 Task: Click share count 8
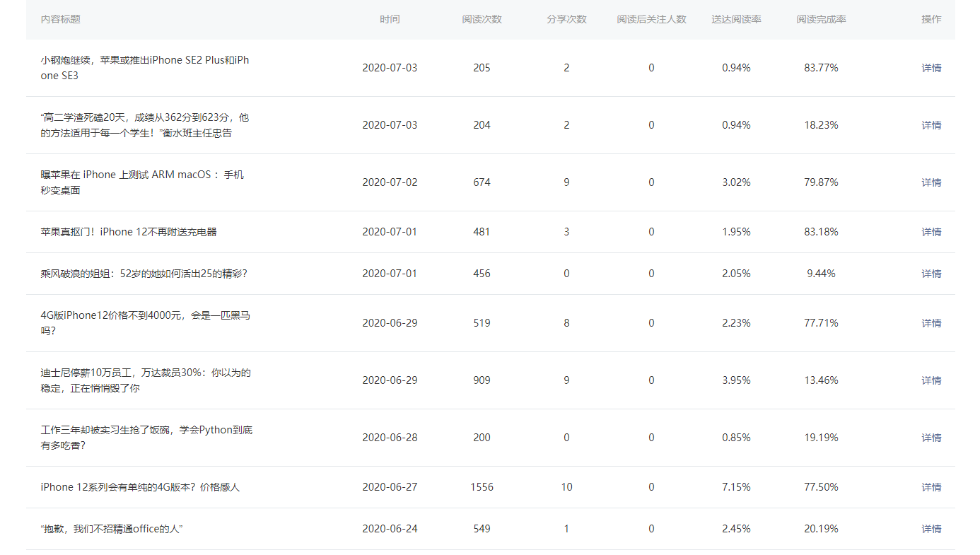(x=566, y=323)
